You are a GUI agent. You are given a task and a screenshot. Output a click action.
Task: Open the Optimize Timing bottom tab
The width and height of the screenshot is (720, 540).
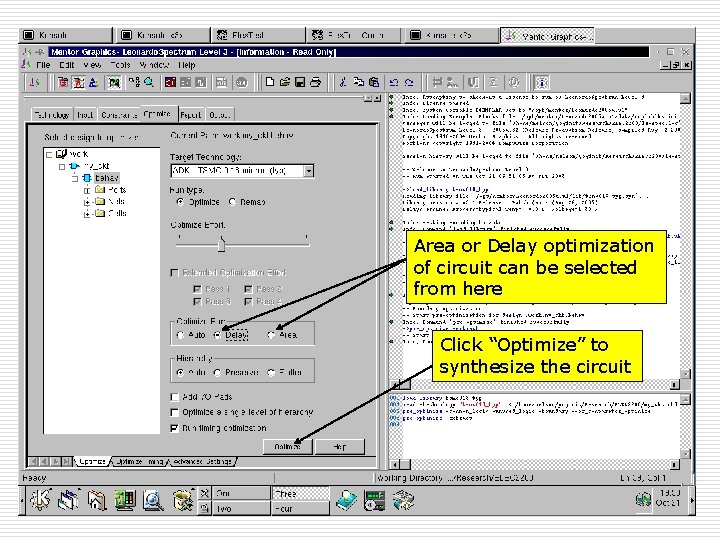tap(139, 461)
